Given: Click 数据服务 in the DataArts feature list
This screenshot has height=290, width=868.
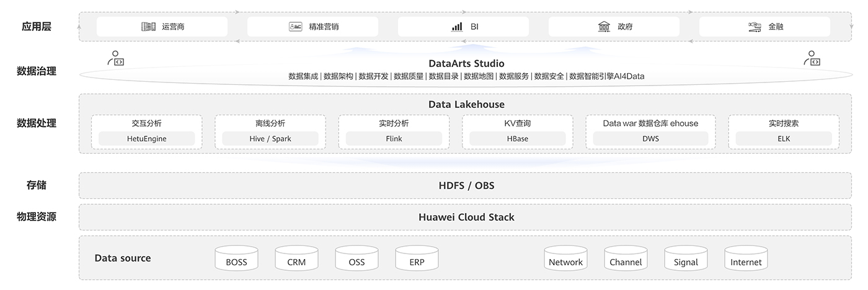Looking at the screenshot, I should click(x=514, y=76).
